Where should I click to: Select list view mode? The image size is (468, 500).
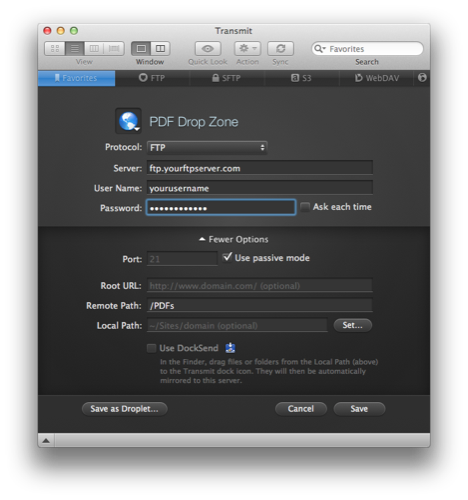click(75, 49)
